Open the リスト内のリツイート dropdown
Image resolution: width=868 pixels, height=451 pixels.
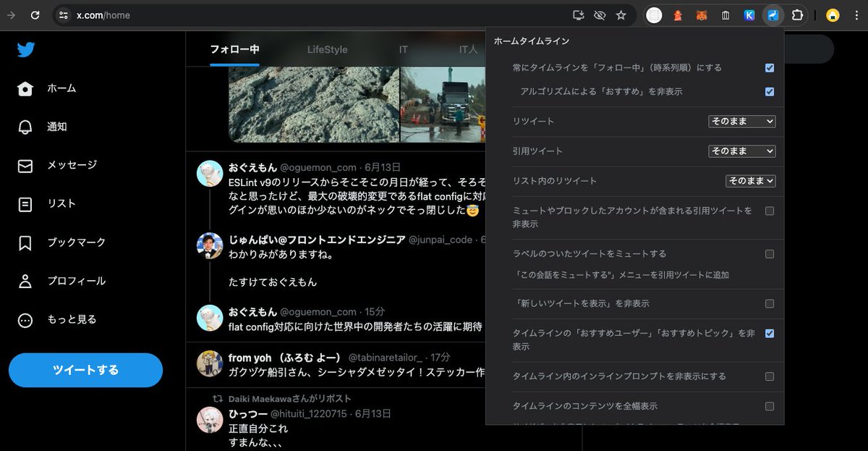click(x=750, y=181)
